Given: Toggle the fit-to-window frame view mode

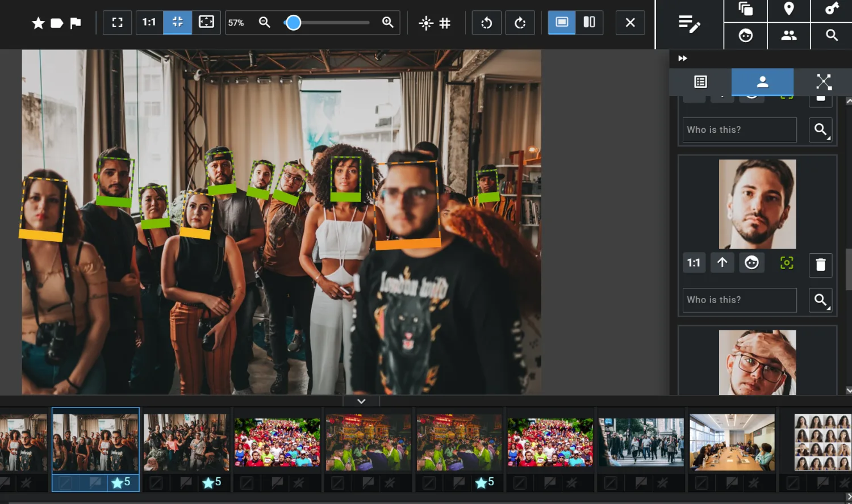Looking at the screenshot, I should pyautogui.click(x=206, y=22).
